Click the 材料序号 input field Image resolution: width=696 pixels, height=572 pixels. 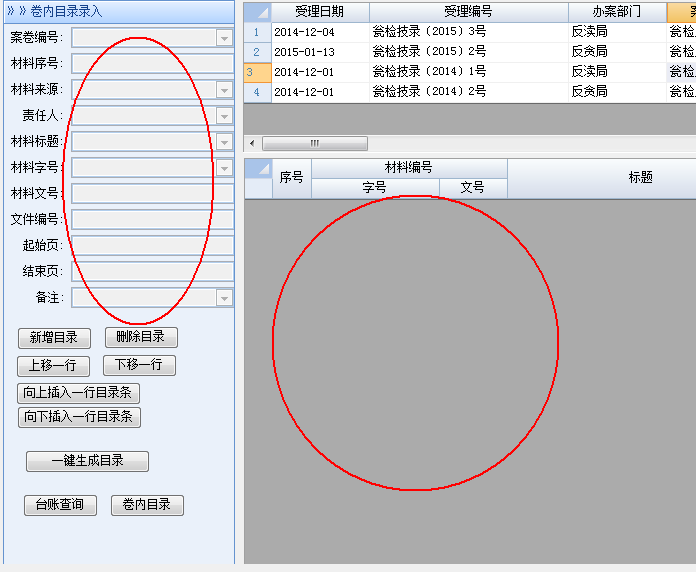pos(152,63)
